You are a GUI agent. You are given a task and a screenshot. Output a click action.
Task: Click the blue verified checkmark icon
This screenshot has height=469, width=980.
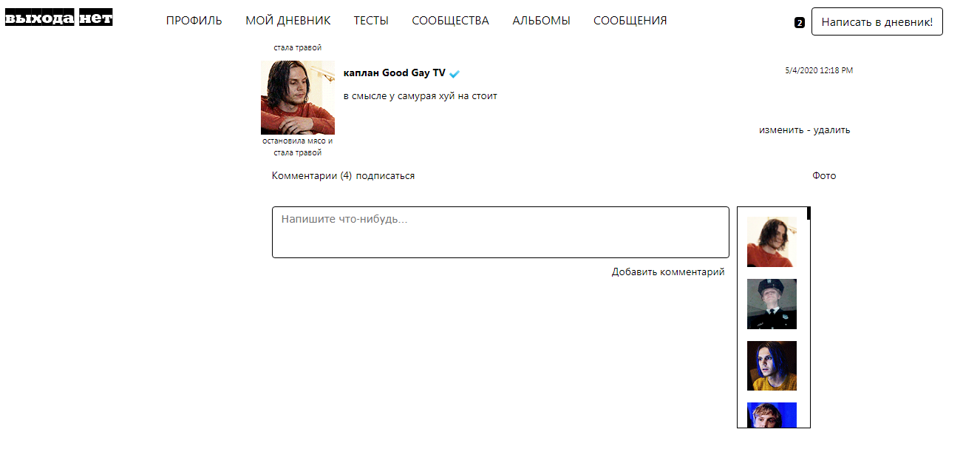(x=455, y=74)
